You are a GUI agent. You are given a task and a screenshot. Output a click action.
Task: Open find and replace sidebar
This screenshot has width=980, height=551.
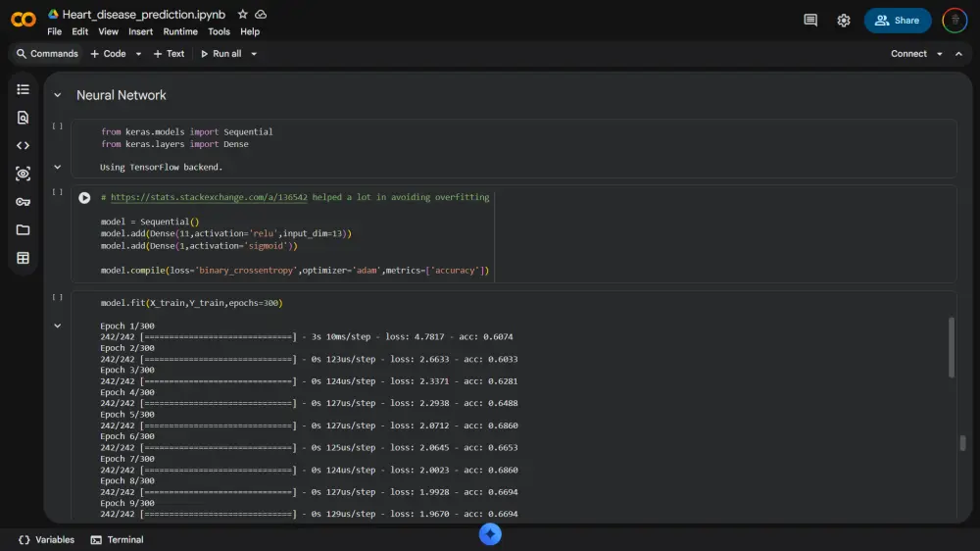pyautogui.click(x=24, y=118)
